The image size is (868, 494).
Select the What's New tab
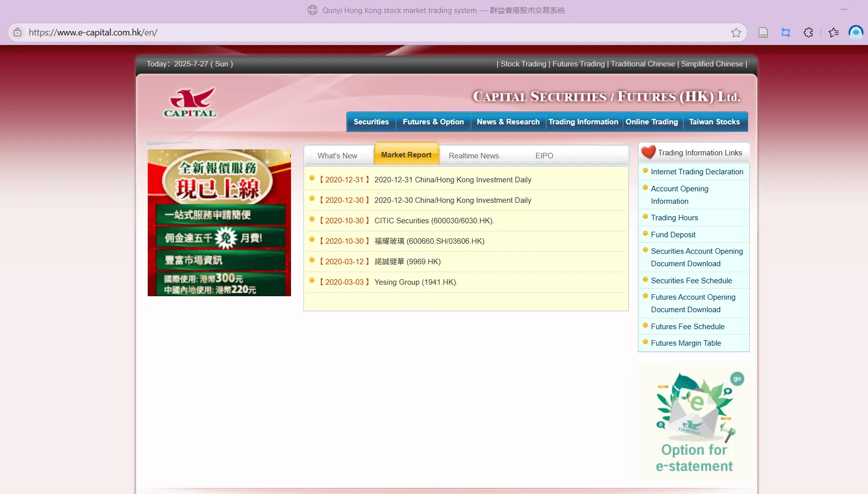coord(337,155)
